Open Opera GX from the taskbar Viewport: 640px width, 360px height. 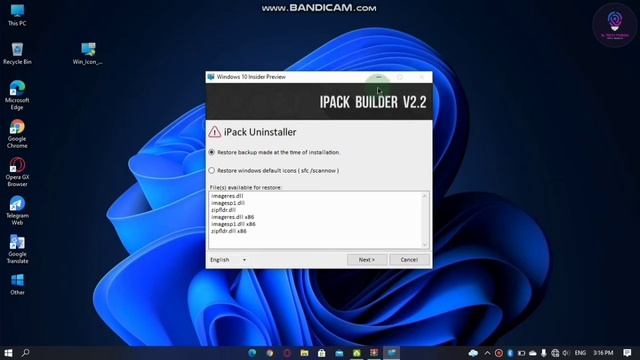287,353
